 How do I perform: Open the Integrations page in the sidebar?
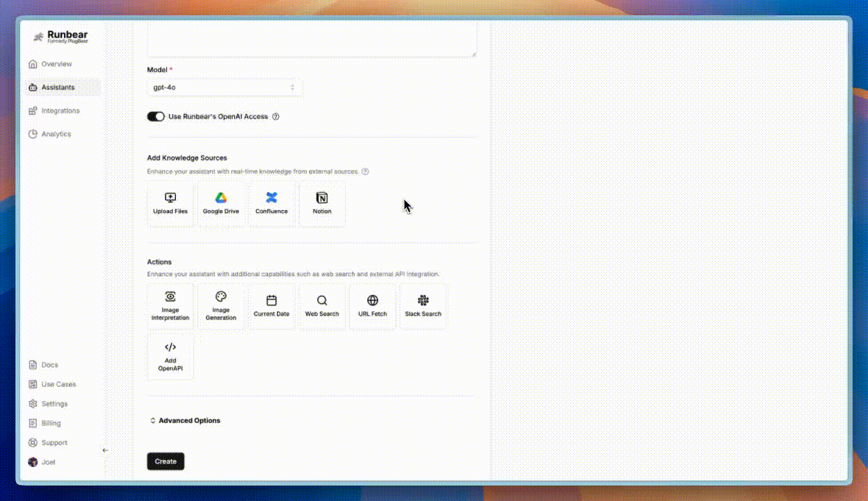point(60,111)
